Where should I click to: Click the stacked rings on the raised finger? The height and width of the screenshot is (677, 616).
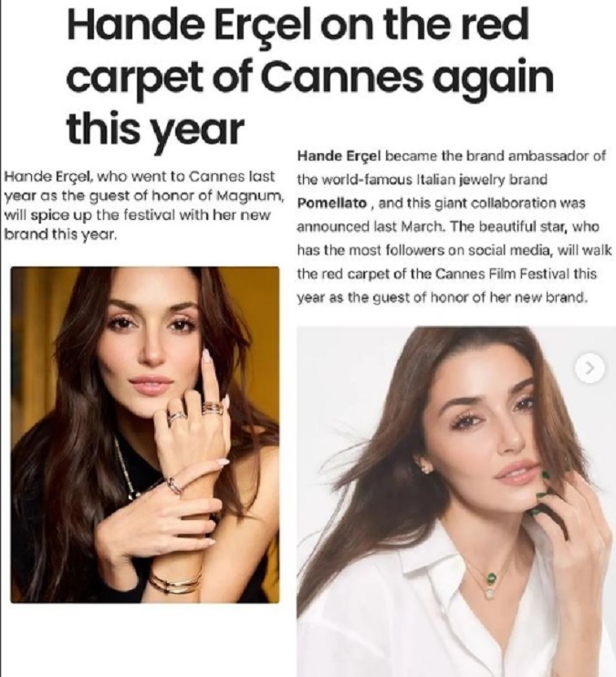(214, 408)
